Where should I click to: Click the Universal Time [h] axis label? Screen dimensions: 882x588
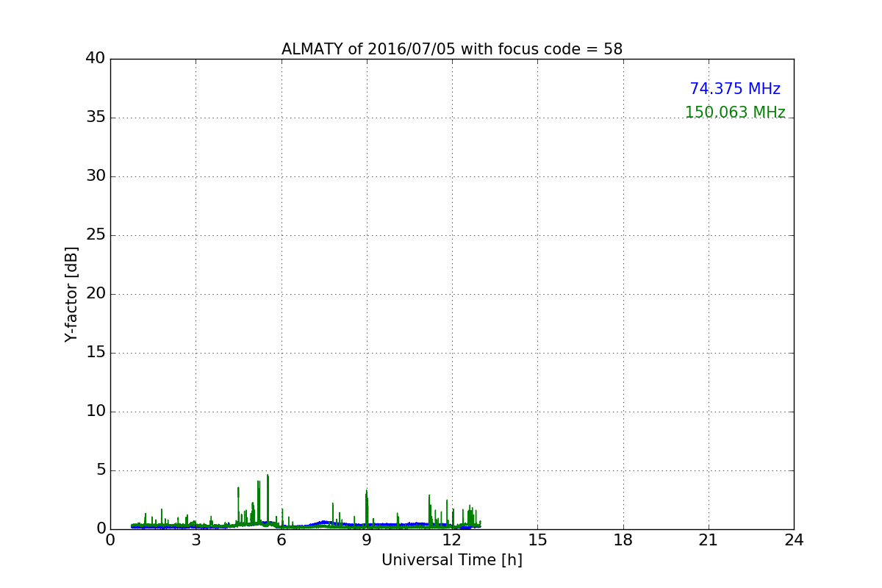[452, 560]
